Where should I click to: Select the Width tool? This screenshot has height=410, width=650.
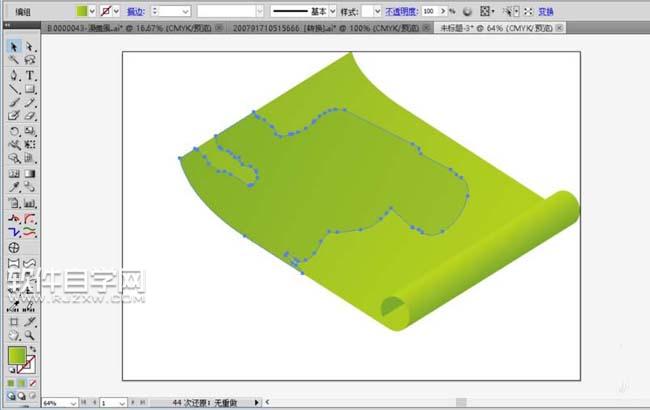(14, 145)
